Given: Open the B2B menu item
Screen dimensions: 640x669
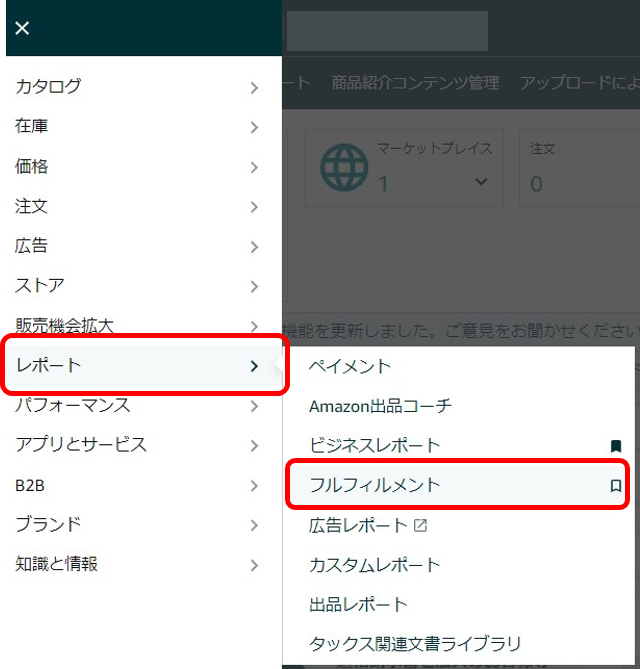Looking at the screenshot, I should pyautogui.click(x=30, y=486).
